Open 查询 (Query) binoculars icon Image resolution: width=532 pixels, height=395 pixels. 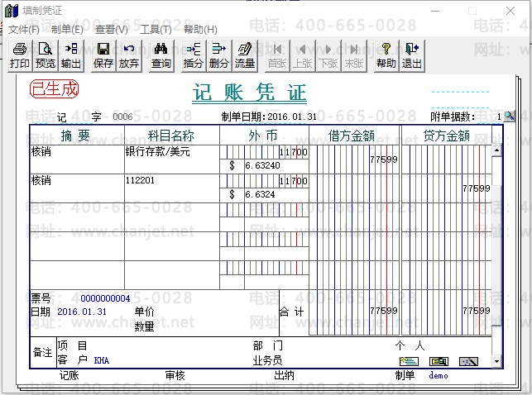click(x=161, y=55)
